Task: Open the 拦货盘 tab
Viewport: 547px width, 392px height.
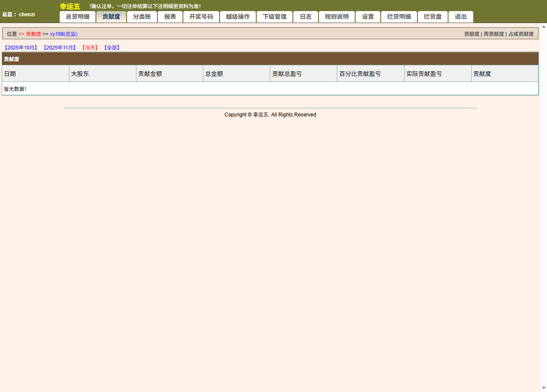Action: [433, 17]
